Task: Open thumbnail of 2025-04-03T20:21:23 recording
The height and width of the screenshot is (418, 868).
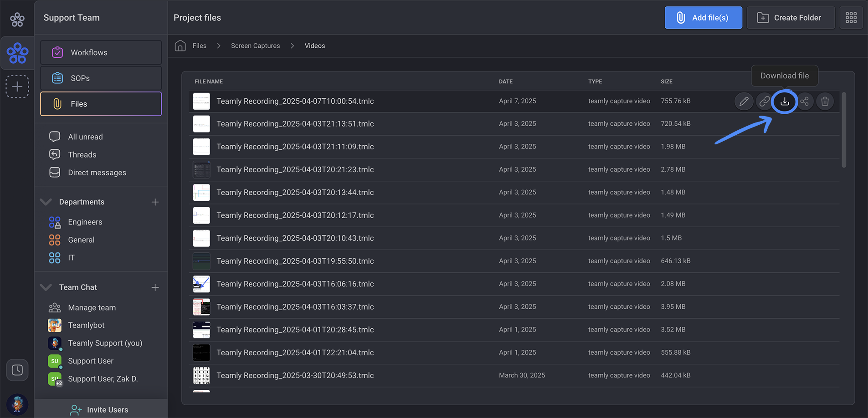Action: [x=201, y=169]
